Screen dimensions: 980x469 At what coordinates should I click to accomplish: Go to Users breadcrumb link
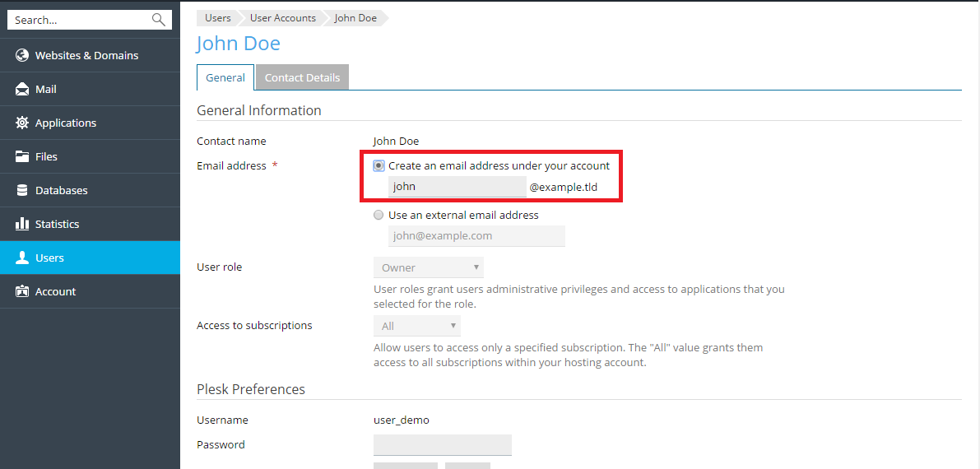[218, 17]
